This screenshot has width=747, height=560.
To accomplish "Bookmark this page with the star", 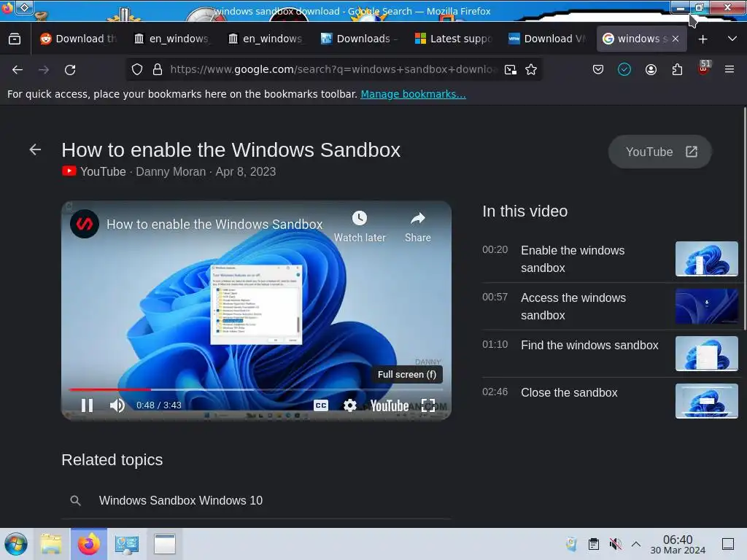I will (x=531, y=69).
